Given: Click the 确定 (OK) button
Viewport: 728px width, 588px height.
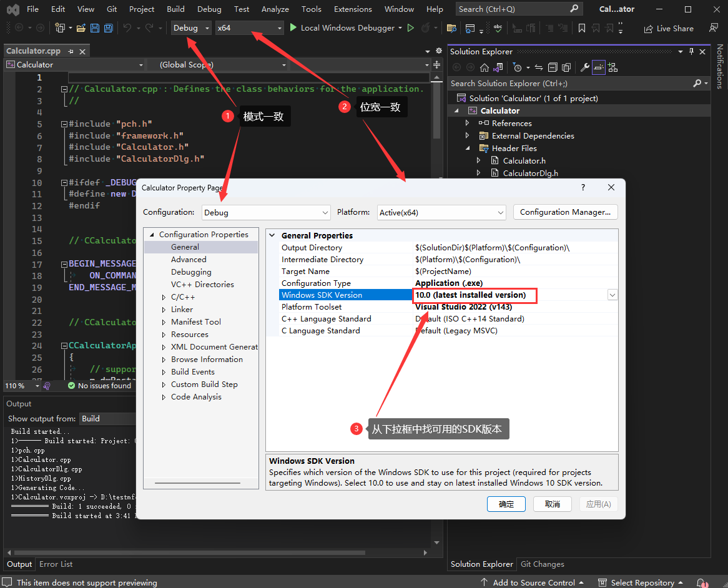Looking at the screenshot, I should tap(506, 504).
